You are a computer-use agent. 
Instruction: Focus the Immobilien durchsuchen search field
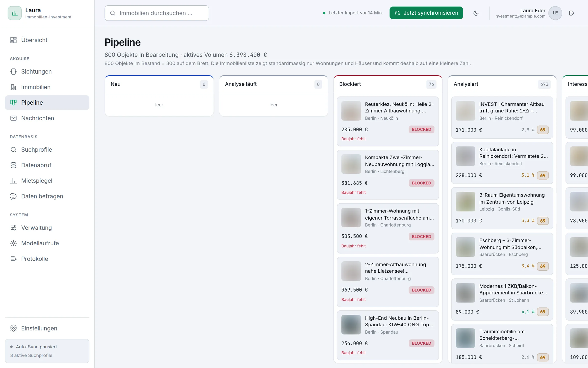[x=157, y=13]
